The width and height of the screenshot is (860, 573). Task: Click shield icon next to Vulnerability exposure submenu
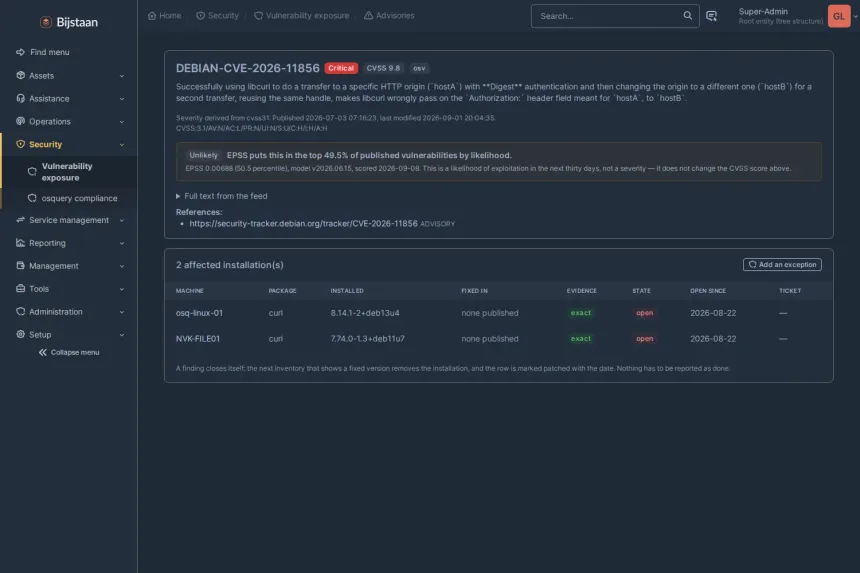point(32,172)
